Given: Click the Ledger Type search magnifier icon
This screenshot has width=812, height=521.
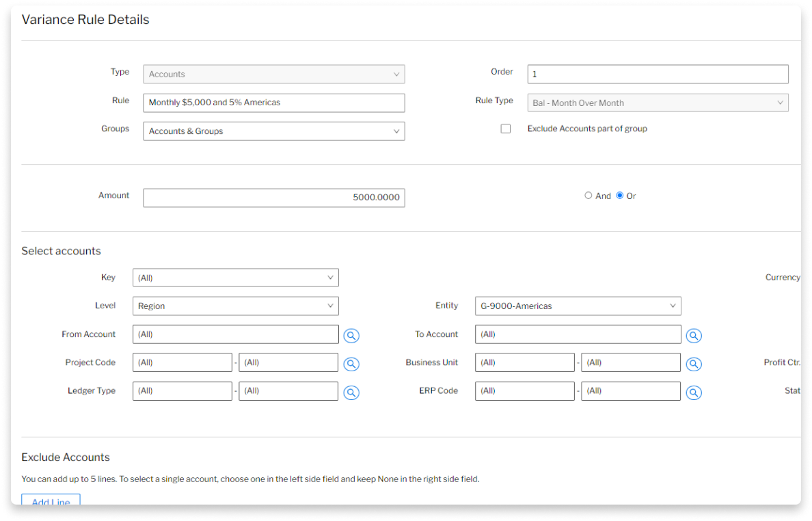Looking at the screenshot, I should (x=351, y=392).
